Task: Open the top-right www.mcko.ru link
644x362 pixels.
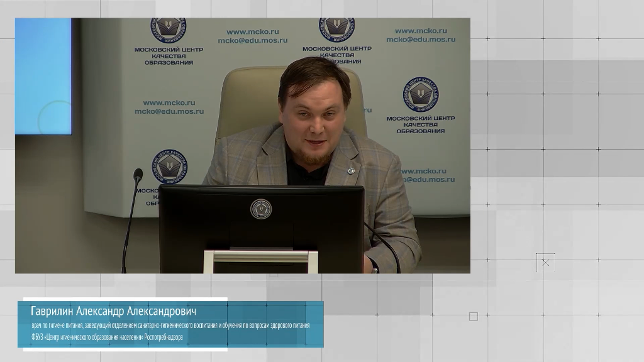Action: point(420,30)
